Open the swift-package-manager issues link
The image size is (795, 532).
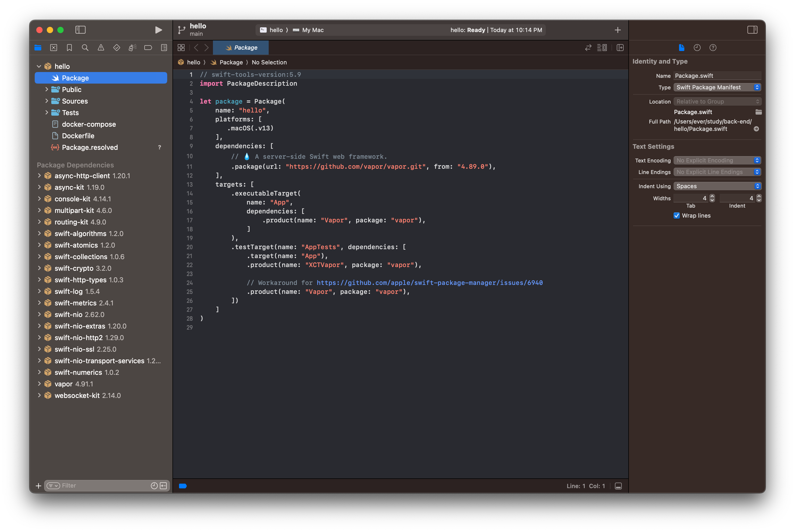[x=429, y=283]
